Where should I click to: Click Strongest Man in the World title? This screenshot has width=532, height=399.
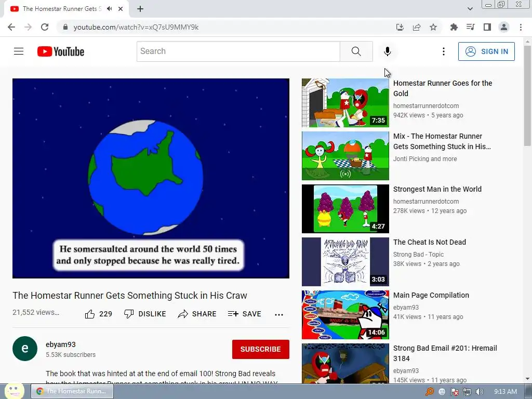point(437,189)
